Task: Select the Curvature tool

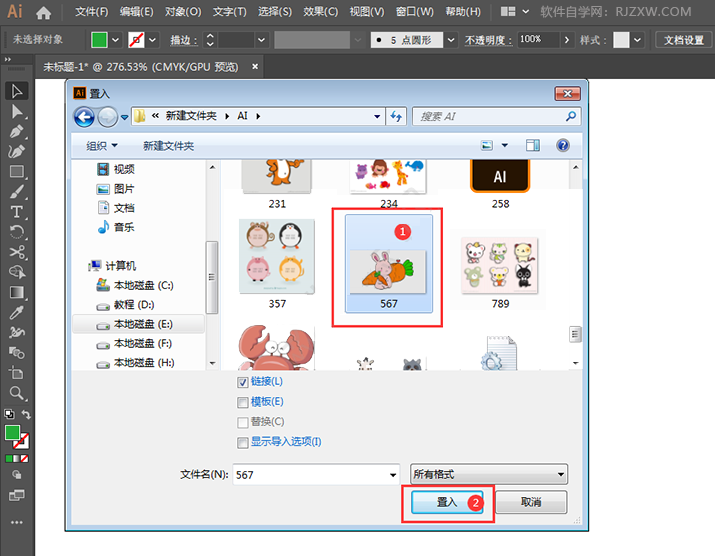Action: [17, 151]
